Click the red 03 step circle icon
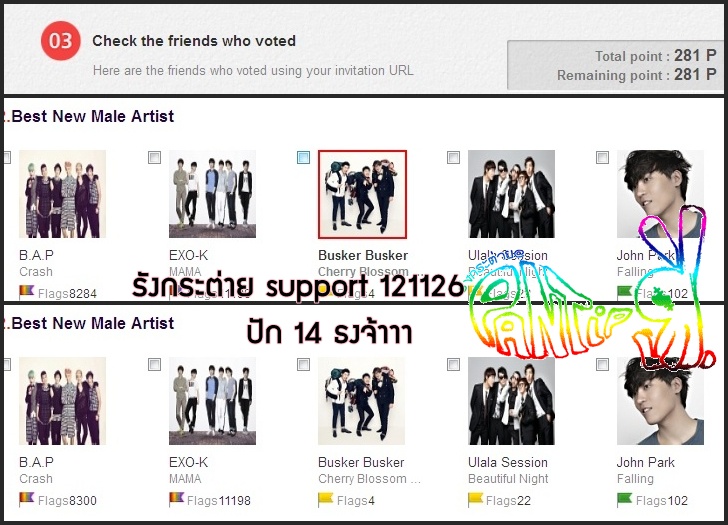This screenshot has width=728, height=525. [x=61, y=41]
